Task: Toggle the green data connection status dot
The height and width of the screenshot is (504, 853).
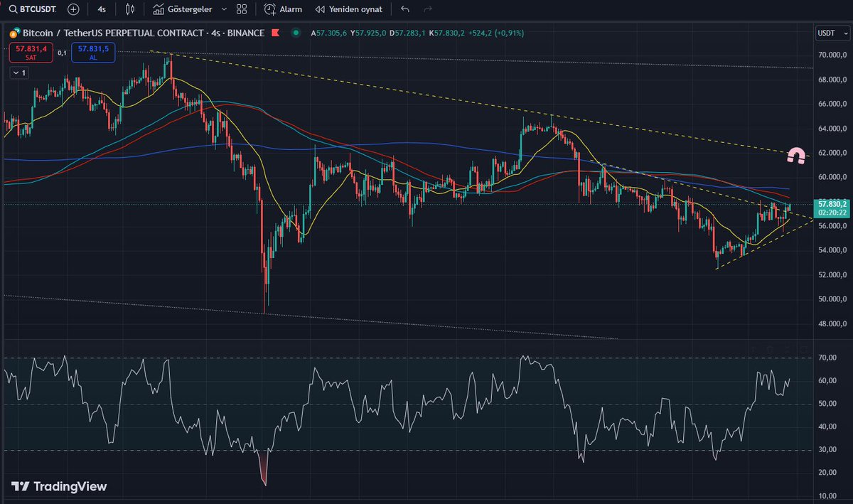Action: (x=296, y=33)
